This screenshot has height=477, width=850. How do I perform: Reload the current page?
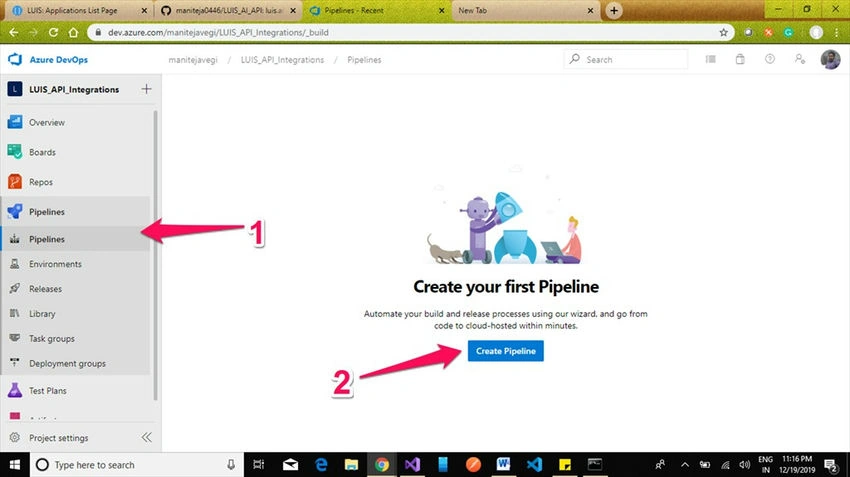(53, 33)
